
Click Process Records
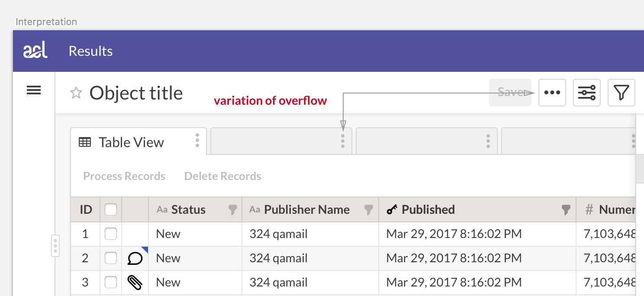124,176
